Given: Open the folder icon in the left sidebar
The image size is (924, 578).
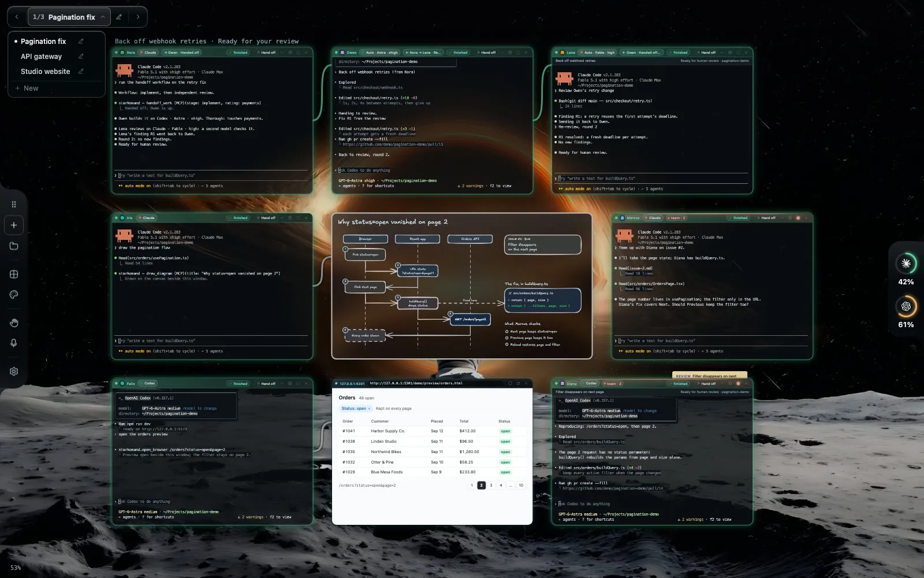Looking at the screenshot, I should [14, 246].
